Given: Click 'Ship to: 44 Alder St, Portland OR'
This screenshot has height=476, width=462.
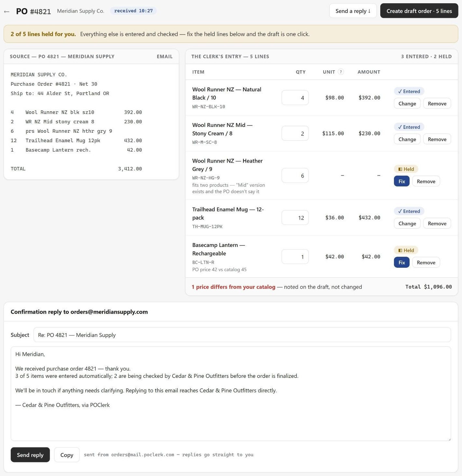Looking at the screenshot, I should coord(60,93).
